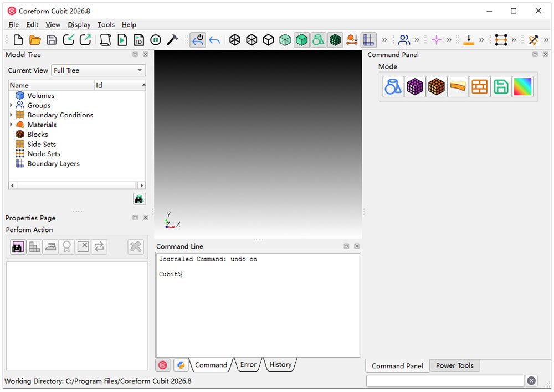Select purple Mesh mode cube in Command Panel
The width and height of the screenshot is (554, 392).
[415, 86]
